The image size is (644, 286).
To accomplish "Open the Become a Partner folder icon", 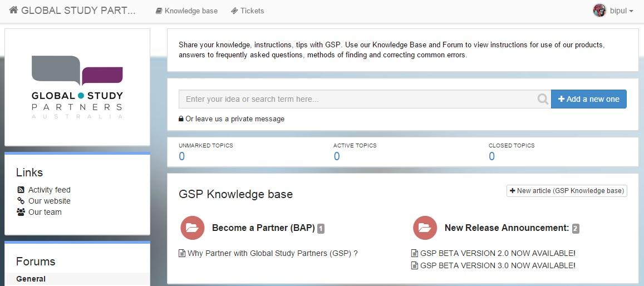I will [192, 228].
